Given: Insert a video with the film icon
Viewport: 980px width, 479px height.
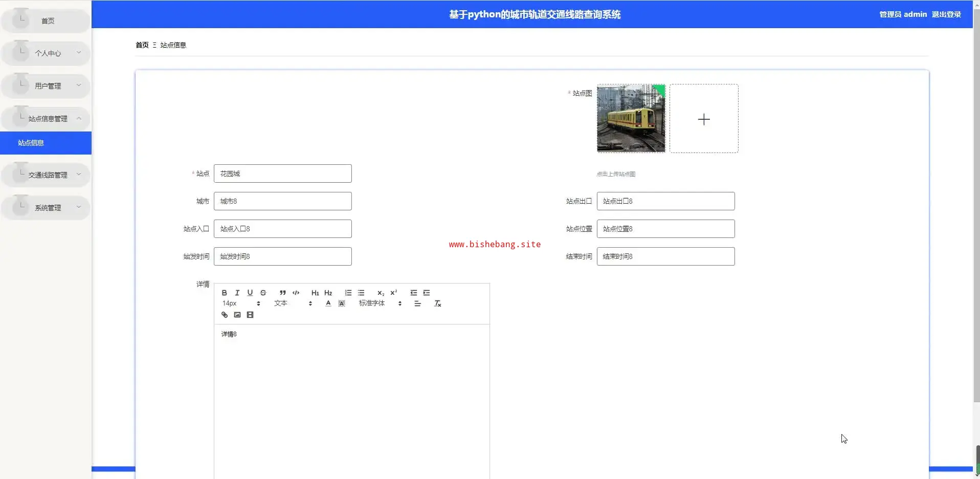Looking at the screenshot, I should click(x=250, y=315).
